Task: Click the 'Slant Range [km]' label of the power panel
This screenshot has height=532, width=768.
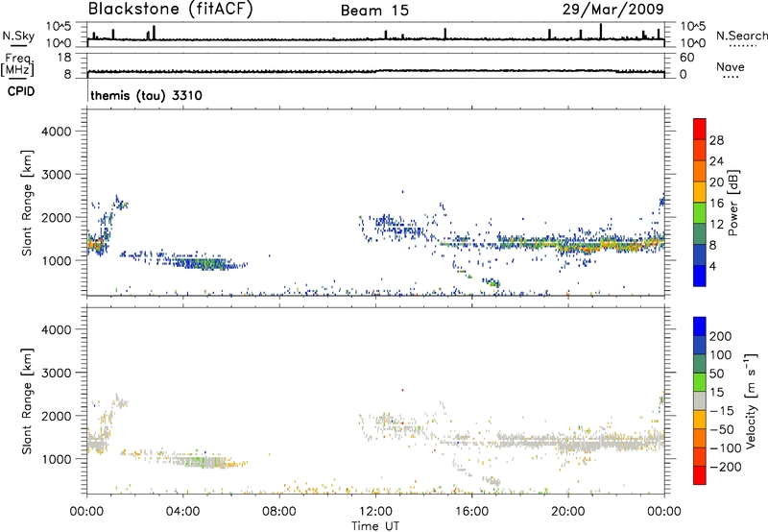Action: [x=27, y=203]
